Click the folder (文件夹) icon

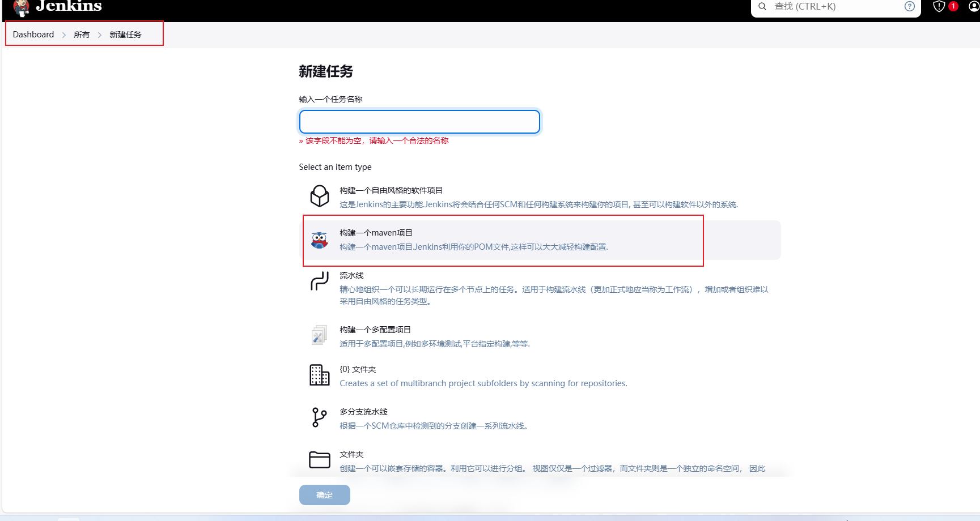coord(320,459)
